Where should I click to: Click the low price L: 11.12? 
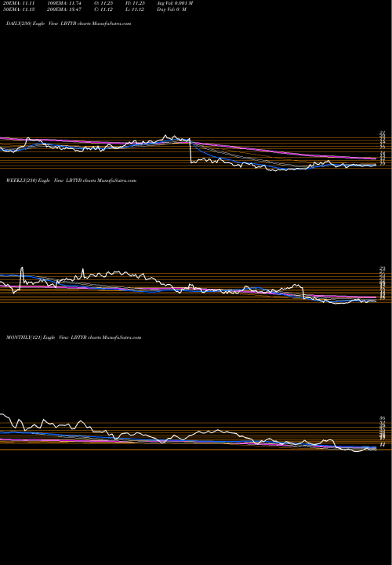click(x=133, y=9)
